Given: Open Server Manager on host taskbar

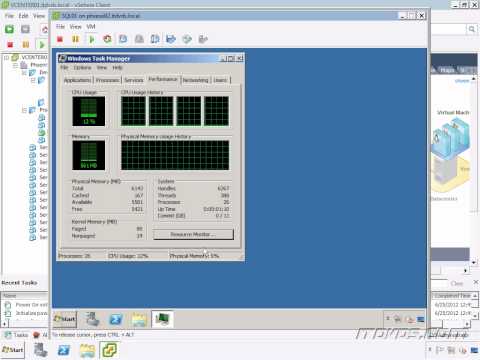Looking at the screenshot, I should [x=41, y=350].
